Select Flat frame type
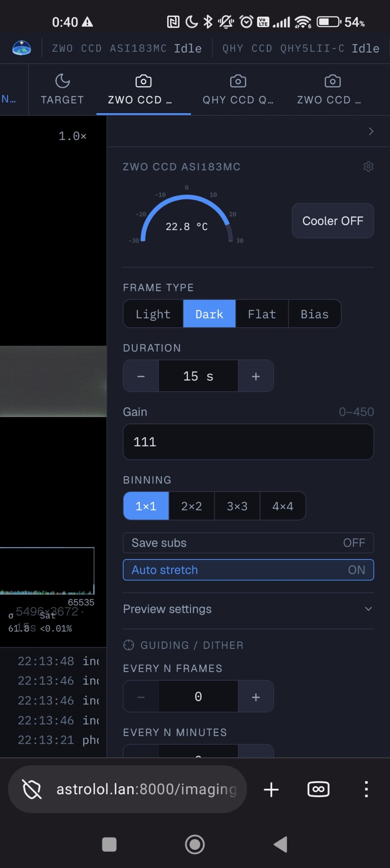390x868 pixels. pyautogui.click(x=262, y=314)
